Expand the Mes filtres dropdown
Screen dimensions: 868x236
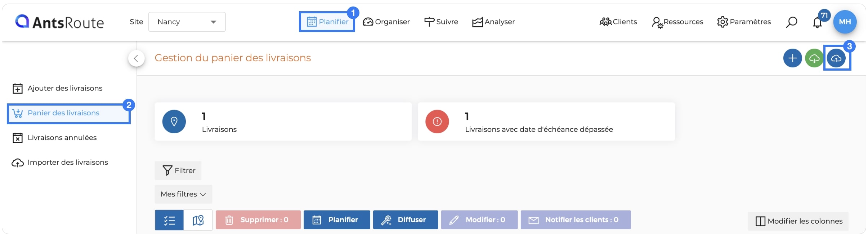pyautogui.click(x=183, y=194)
